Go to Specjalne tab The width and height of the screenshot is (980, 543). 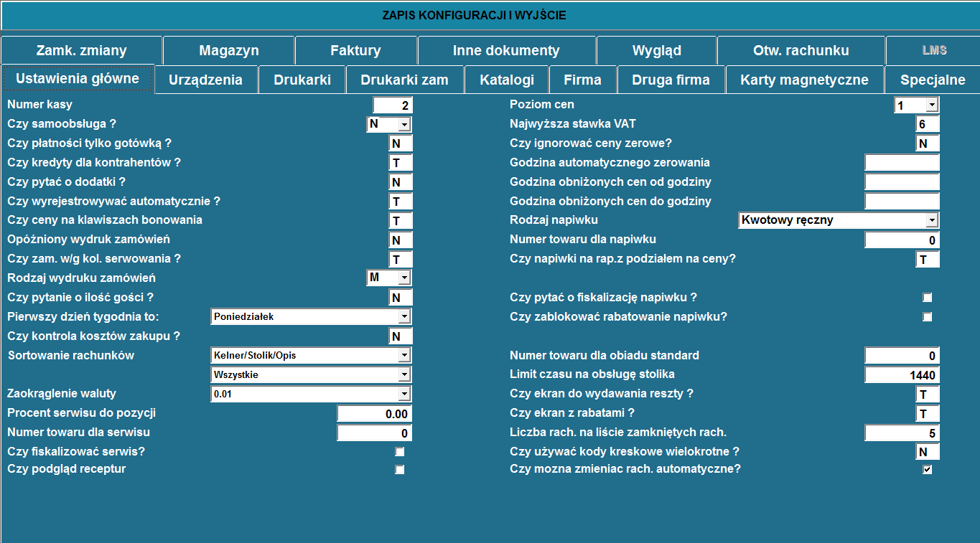[x=933, y=80]
